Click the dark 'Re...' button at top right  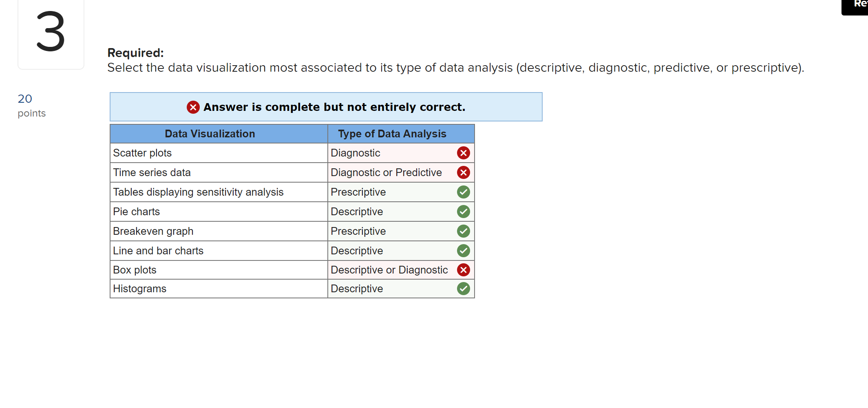coord(855,7)
